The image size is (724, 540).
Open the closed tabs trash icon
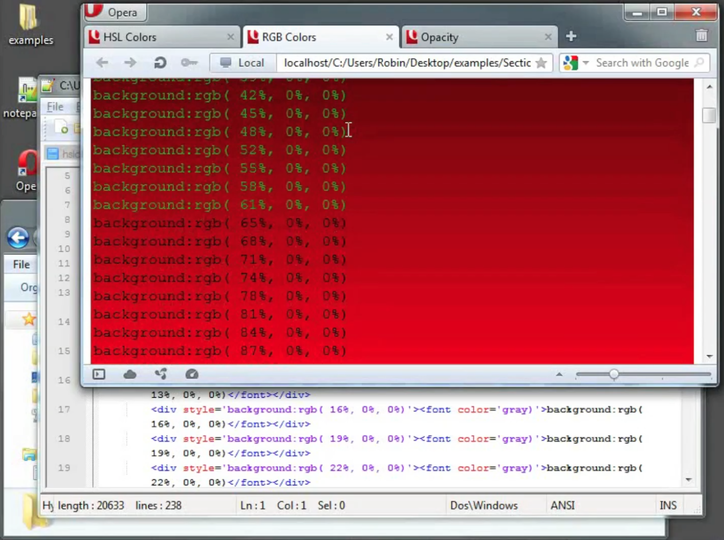[x=701, y=36]
